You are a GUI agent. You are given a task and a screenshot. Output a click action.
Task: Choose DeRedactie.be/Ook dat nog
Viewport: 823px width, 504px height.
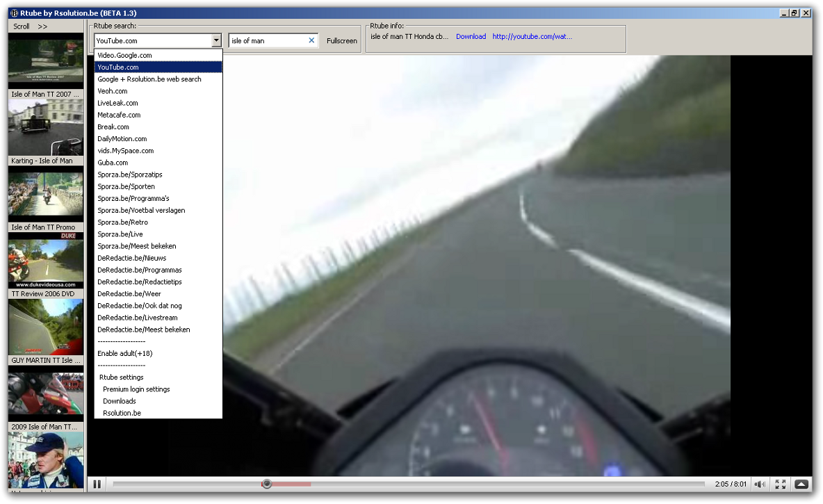(x=158, y=306)
